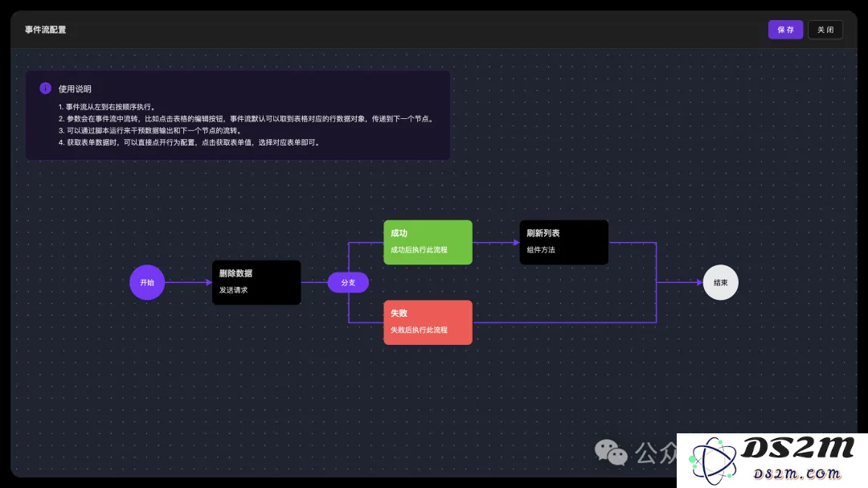Click the 使用说明 heading text

[75, 88]
